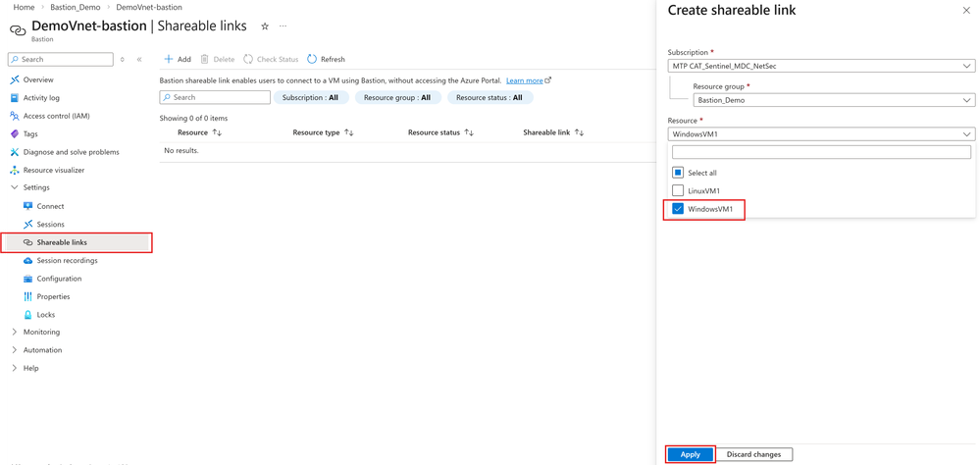Click the Session recordings cloud icon
Image resolution: width=980 pixels, height=465 pixels.
27,261
